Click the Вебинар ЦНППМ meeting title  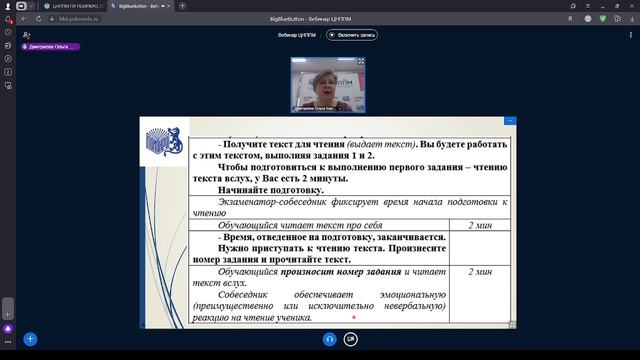coord(297,35)
